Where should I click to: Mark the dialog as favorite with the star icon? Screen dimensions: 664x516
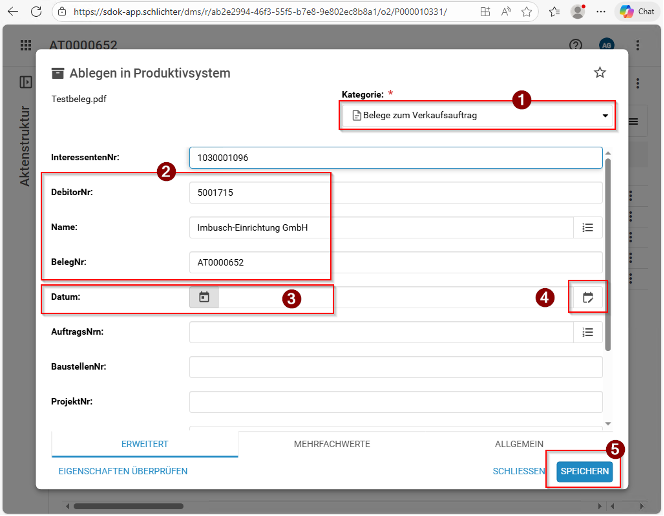tap(600, 73)
